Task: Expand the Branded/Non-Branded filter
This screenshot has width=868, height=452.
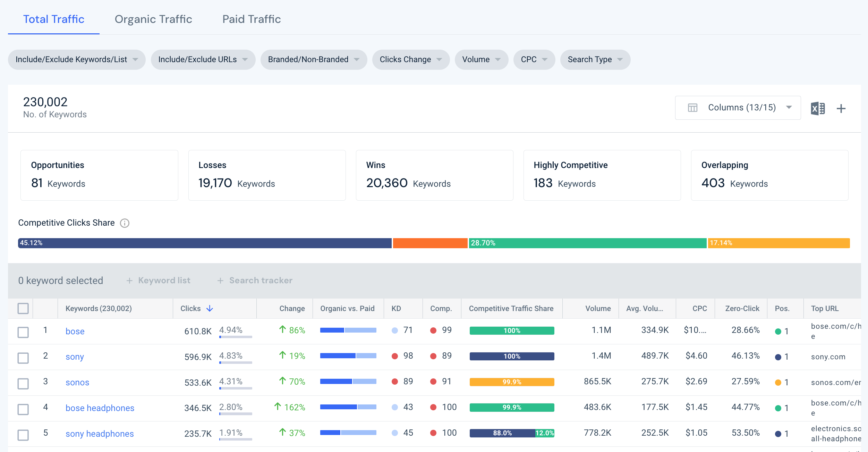Action: pyautogui.click(x=314, y=60)
